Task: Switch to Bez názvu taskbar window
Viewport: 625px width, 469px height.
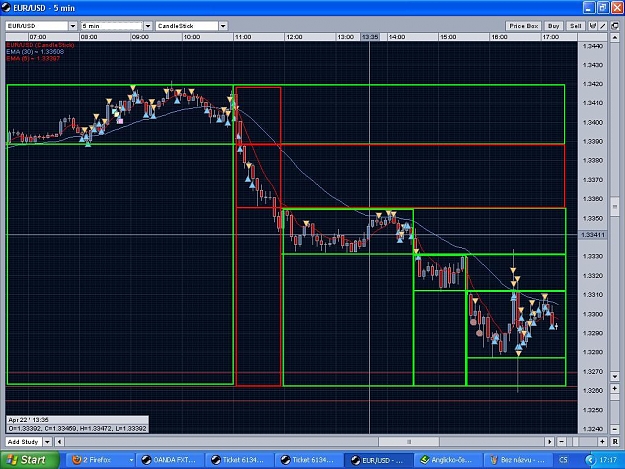Action: (x=518, y=460)
